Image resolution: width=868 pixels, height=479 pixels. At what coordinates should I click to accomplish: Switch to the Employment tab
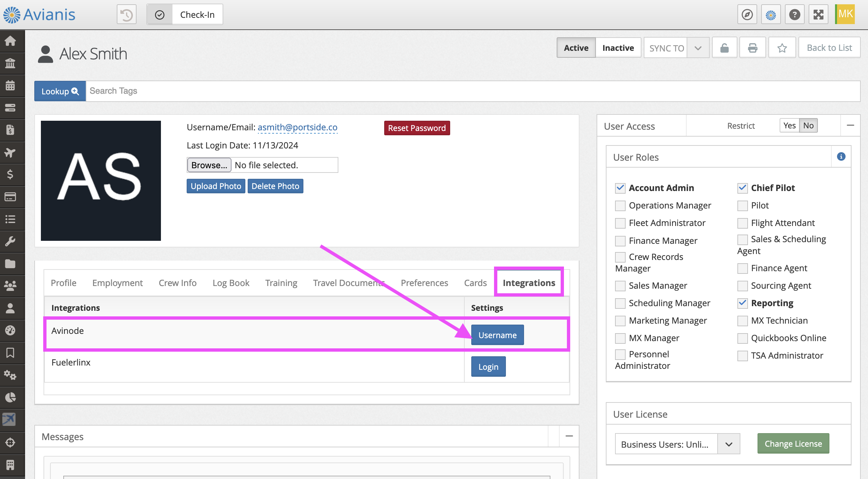(x=118, y=283)
